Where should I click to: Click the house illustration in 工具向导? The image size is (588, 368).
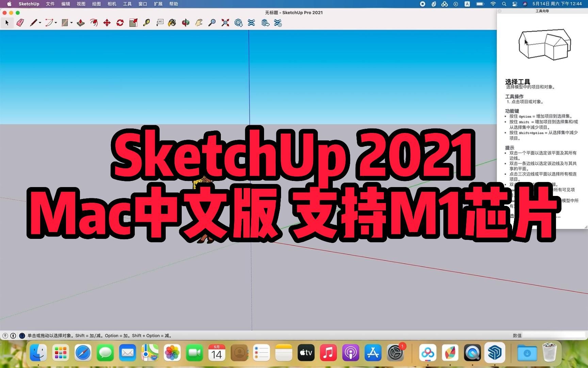click(x=544, y=44)
